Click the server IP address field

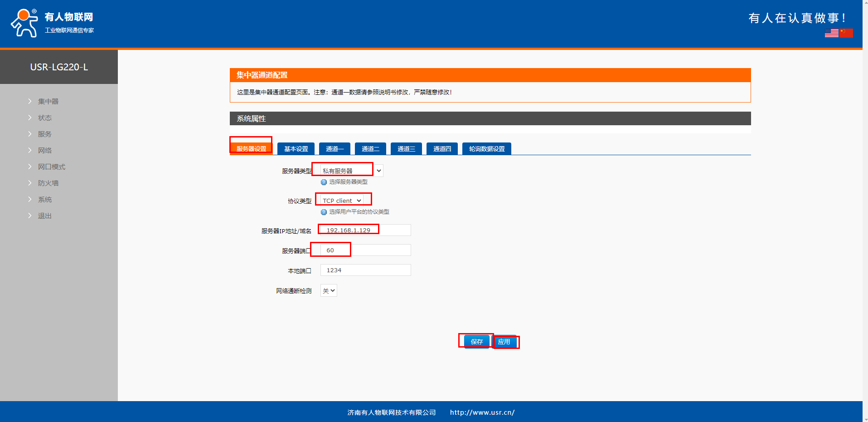point(365,230)
